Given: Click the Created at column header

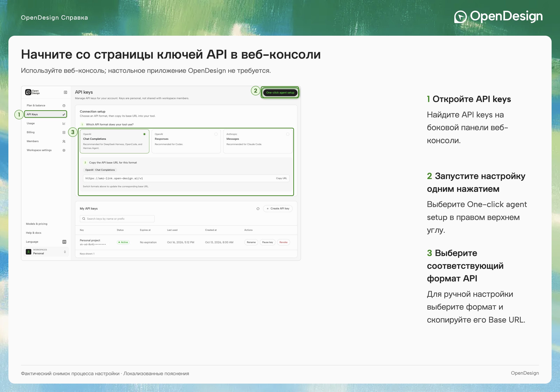Looking at the screenshot, I should pos(211,230).
